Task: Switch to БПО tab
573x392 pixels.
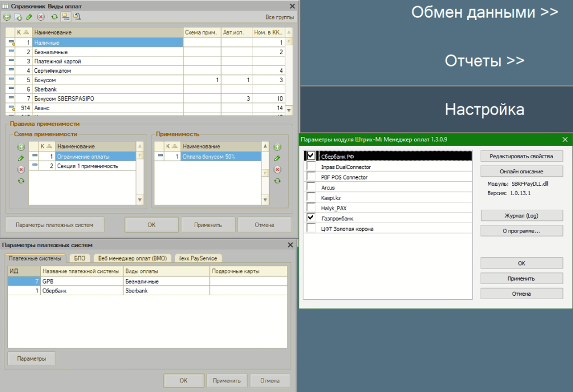Action: (79, 258)
